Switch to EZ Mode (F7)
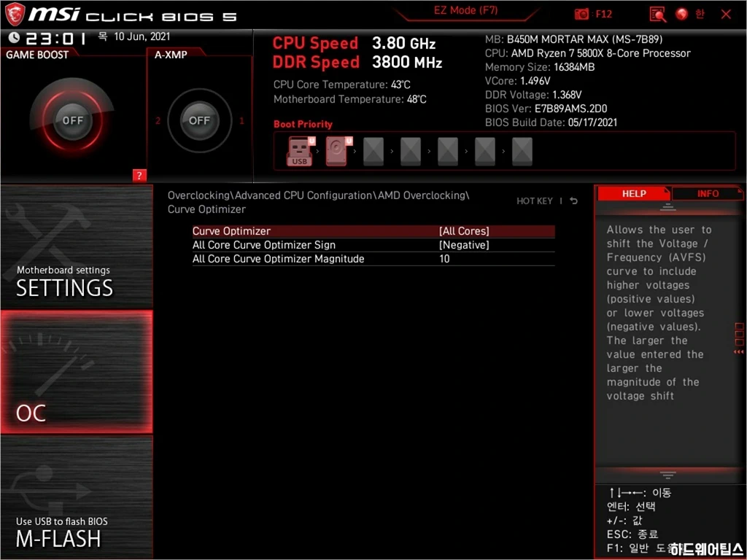Viewport: 747px width, 560px height. [x=466, y=10]
